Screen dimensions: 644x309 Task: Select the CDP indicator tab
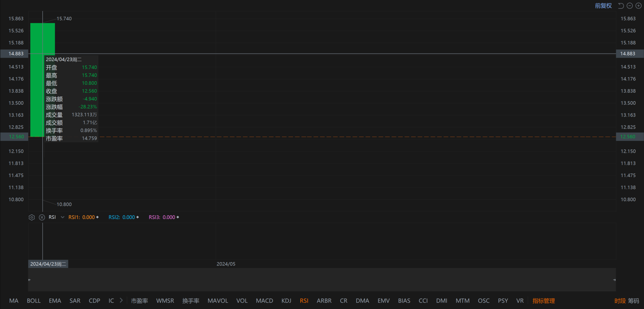[x=94, y=301]
